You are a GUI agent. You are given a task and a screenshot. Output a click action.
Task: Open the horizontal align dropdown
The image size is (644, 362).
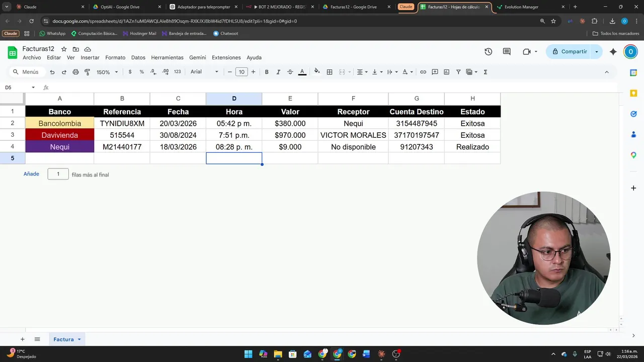click(x=362, y=72)
